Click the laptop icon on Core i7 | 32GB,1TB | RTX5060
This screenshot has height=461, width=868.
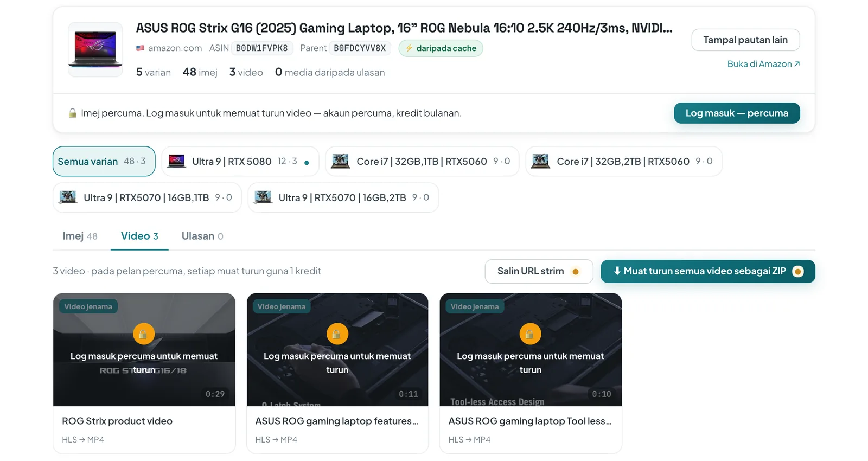(x=341, y=161)
